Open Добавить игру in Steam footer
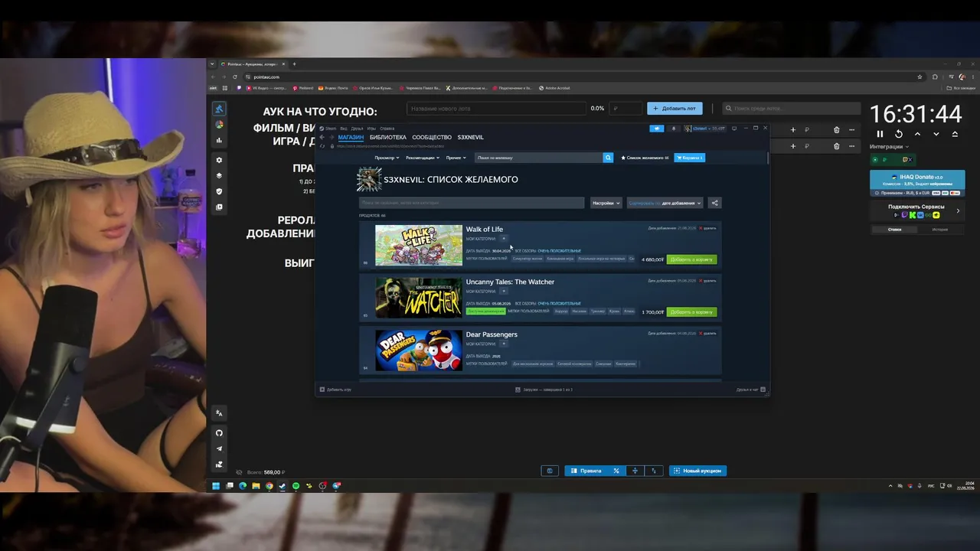The height and width of the screenshot is (551, 980). pyautogui.click(x=335, y=390)
